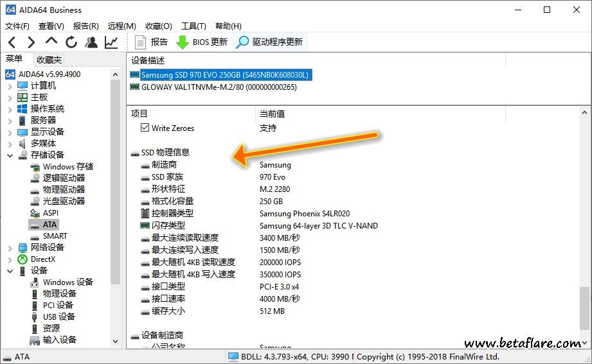Image resolution: width=592 pixels, height=364 pixels.
Task: Collapse the 存储设备 tree node
Action: coord(10,155)
